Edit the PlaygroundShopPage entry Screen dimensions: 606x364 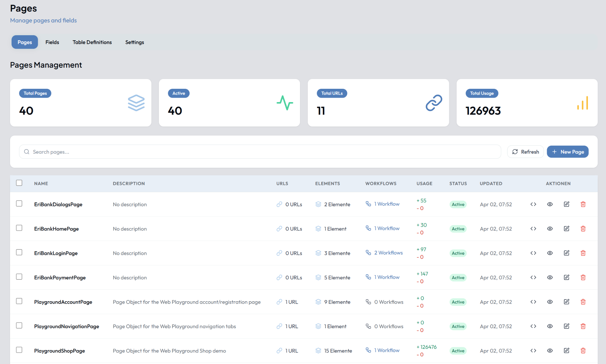(x=566, y=351)
